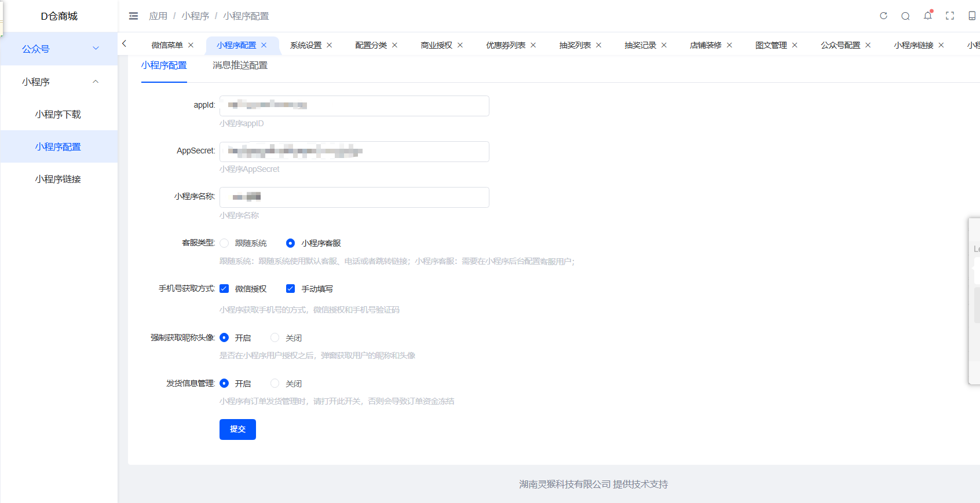Viewport: 980px width, 503px height.
Task: Toggle fullscreen mode icon
Action: pos(950,16)
